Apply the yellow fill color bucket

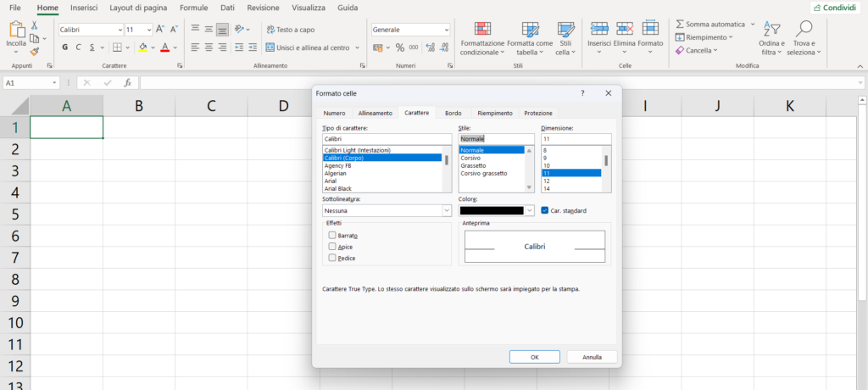click(142, 47)
